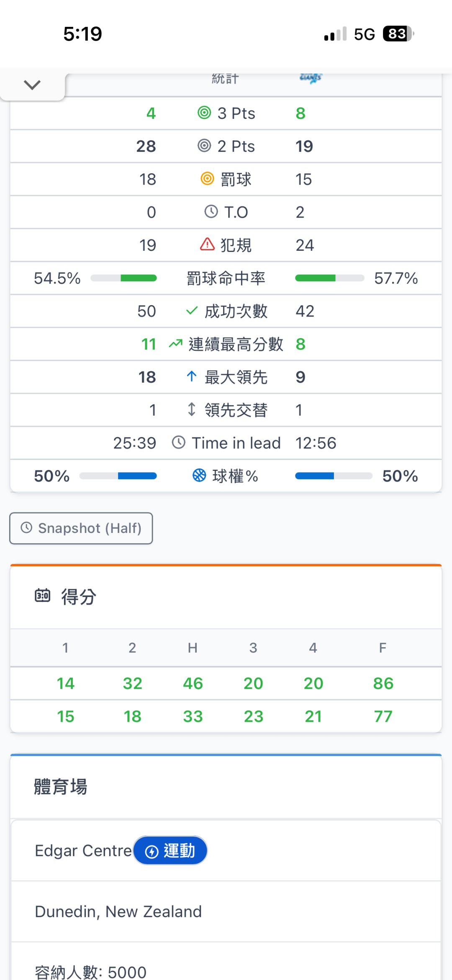Screen dimensions: 452x980
Task: Click the Time in lead clock icon
Action: 179,442
